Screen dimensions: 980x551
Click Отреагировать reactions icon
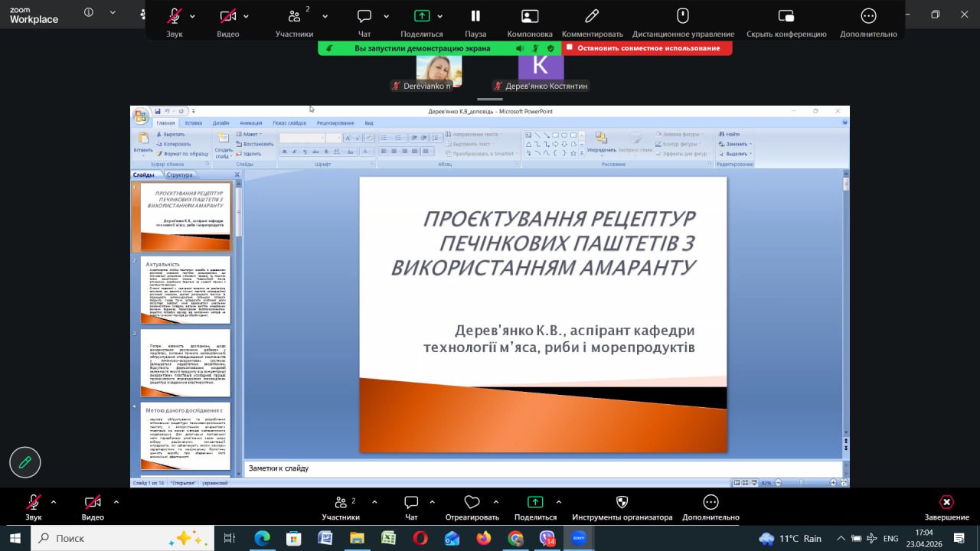[472, 503]
